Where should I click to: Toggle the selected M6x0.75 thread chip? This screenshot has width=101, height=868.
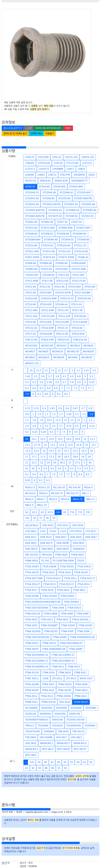tap(77, 499)
